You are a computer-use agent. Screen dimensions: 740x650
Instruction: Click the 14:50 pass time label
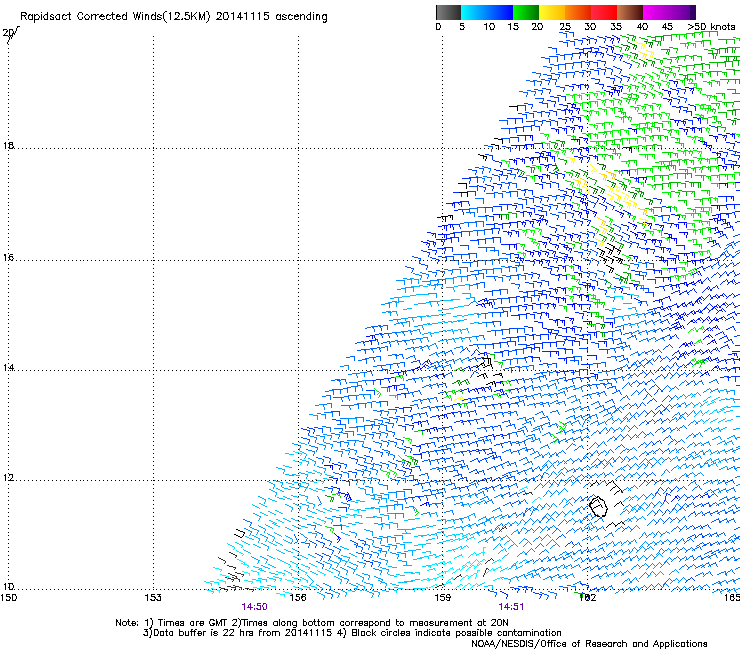tap(254, 607)
